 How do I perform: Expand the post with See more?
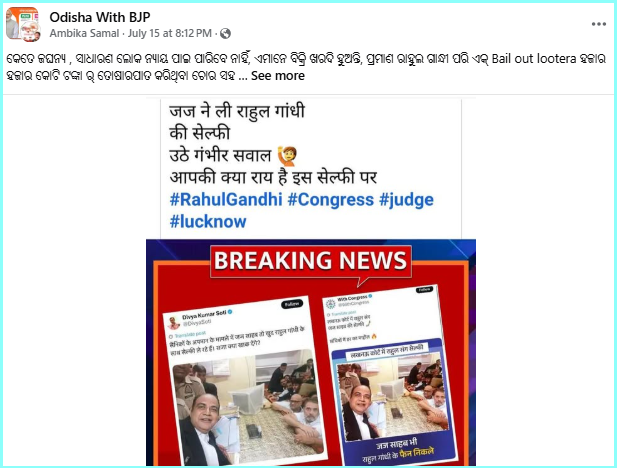pyautogui.click(x=278, y=76)
